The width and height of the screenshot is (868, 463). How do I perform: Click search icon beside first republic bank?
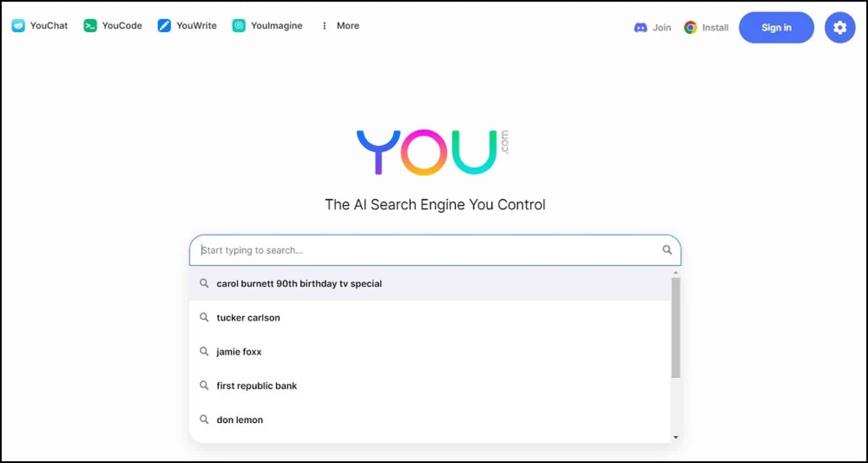[204, 385]
